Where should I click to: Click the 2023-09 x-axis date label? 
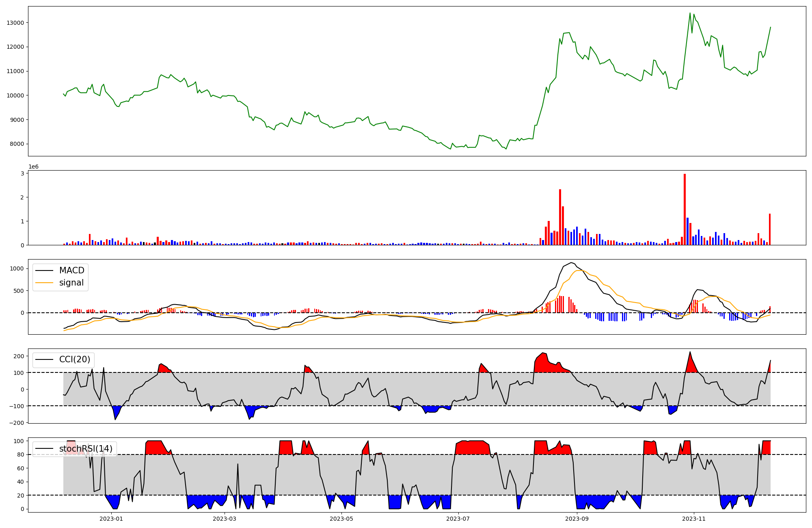(577, 519)
